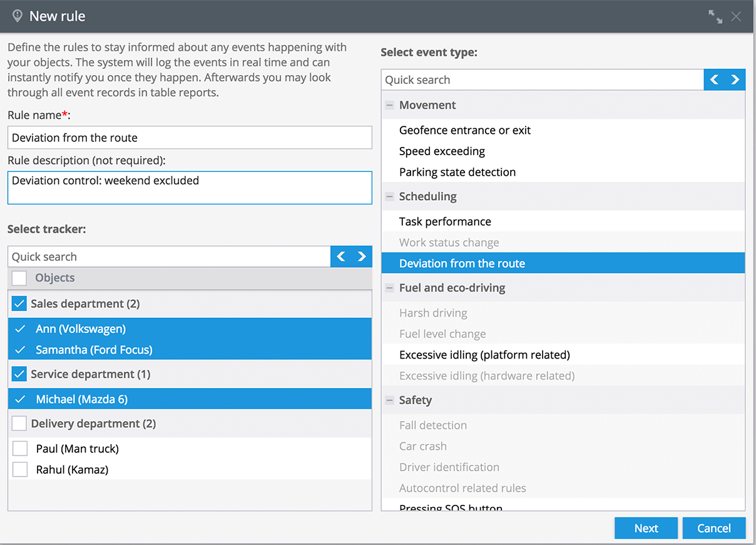Click the expand window arrows icon
This screenshot has height=545, width=756.
[x=715, y=17]
